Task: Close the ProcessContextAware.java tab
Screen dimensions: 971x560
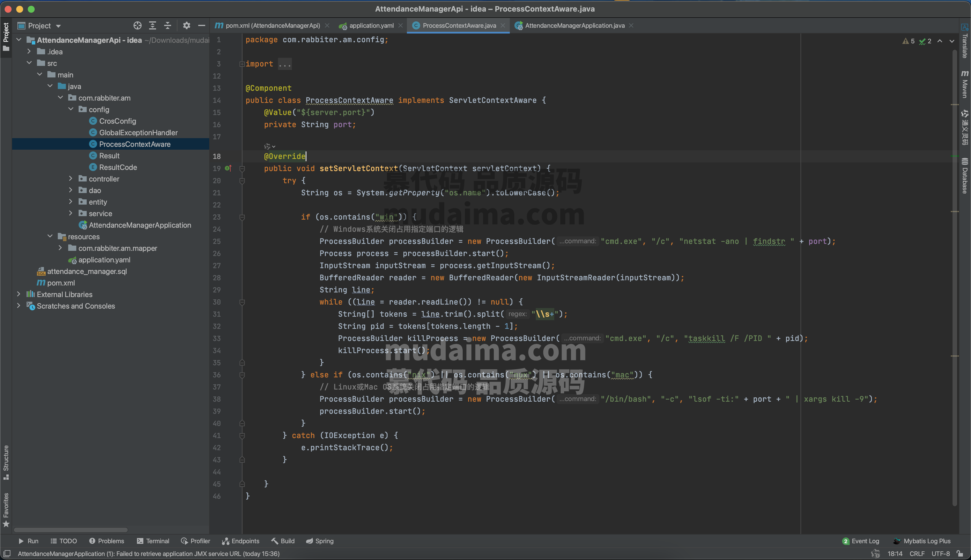Action: pyautogui.click(x=503, y=25)
